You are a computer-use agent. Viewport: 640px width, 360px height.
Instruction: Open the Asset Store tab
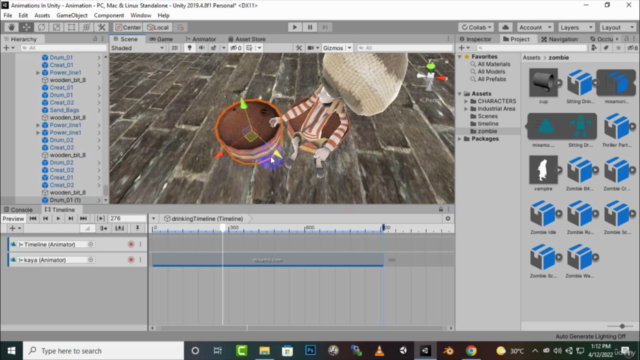pos(247,39)
